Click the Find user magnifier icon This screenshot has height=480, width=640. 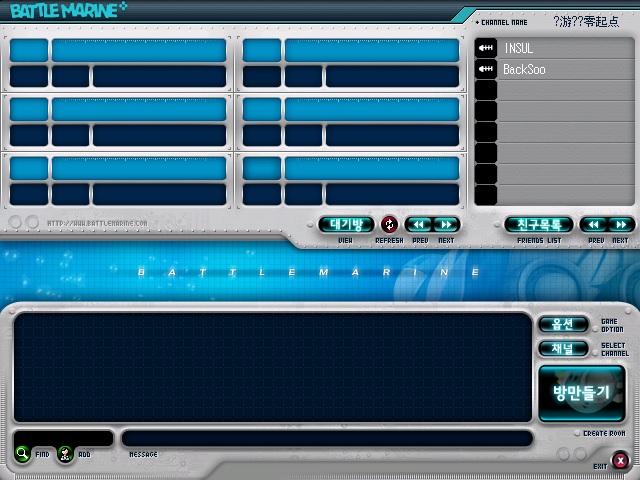(23, 454)
